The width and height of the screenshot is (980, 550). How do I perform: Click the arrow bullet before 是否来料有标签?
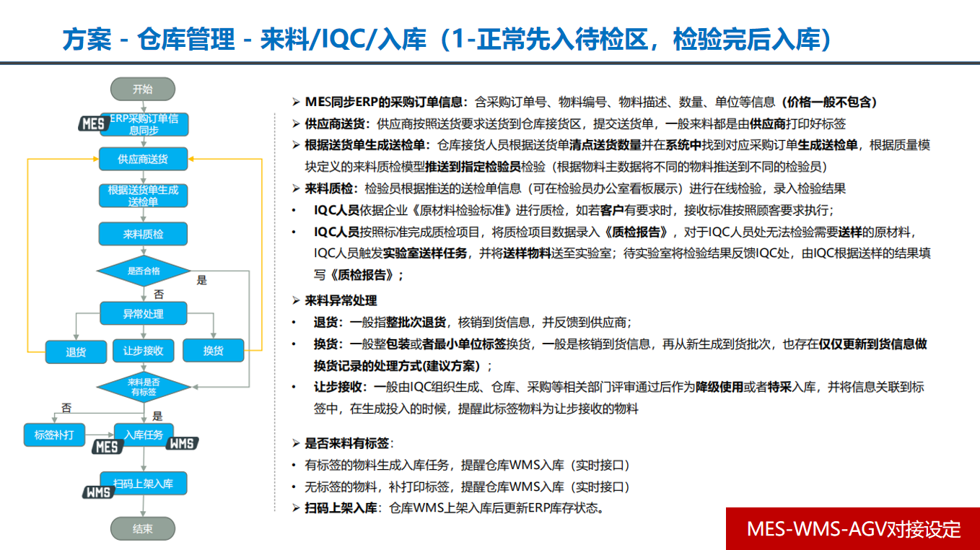click(296, 443)
